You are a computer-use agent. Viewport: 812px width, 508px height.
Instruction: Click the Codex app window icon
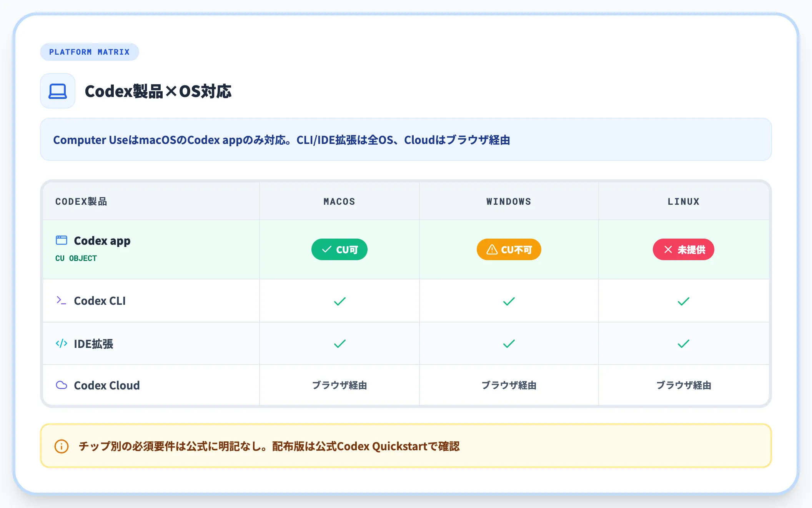click(x=62, y=240)
